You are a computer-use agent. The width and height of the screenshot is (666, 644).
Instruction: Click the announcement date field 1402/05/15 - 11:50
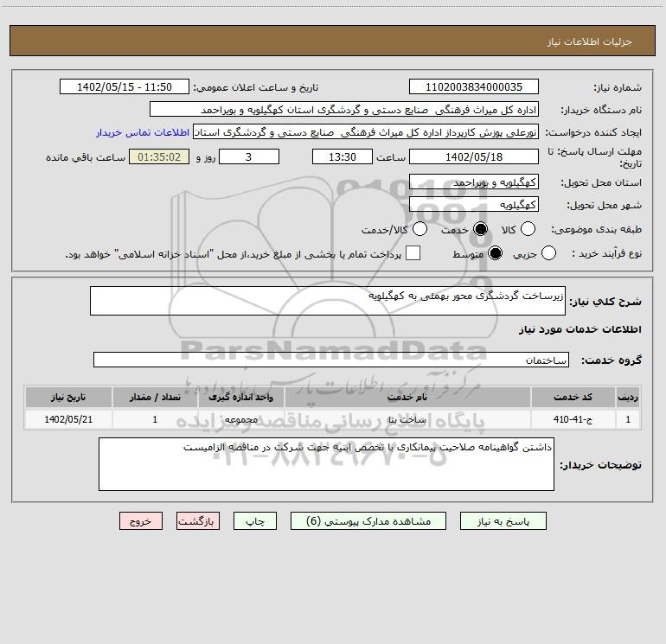click(125, 87)
